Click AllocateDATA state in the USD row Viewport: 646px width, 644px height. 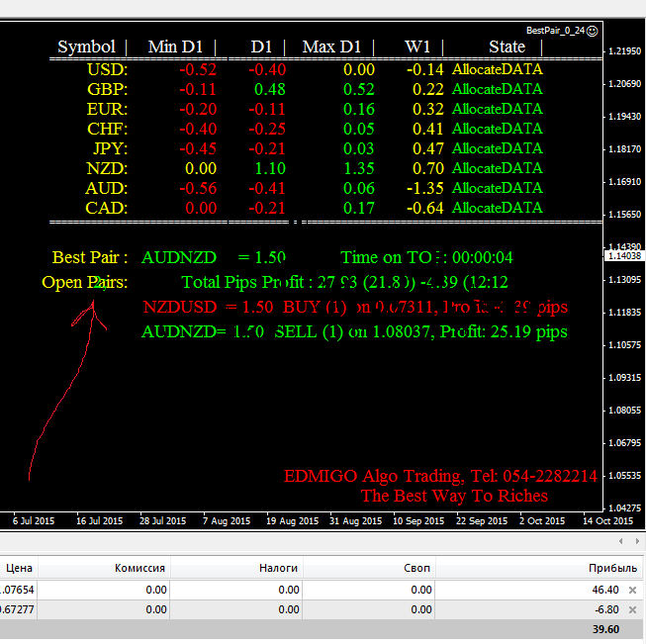[498, 69]
